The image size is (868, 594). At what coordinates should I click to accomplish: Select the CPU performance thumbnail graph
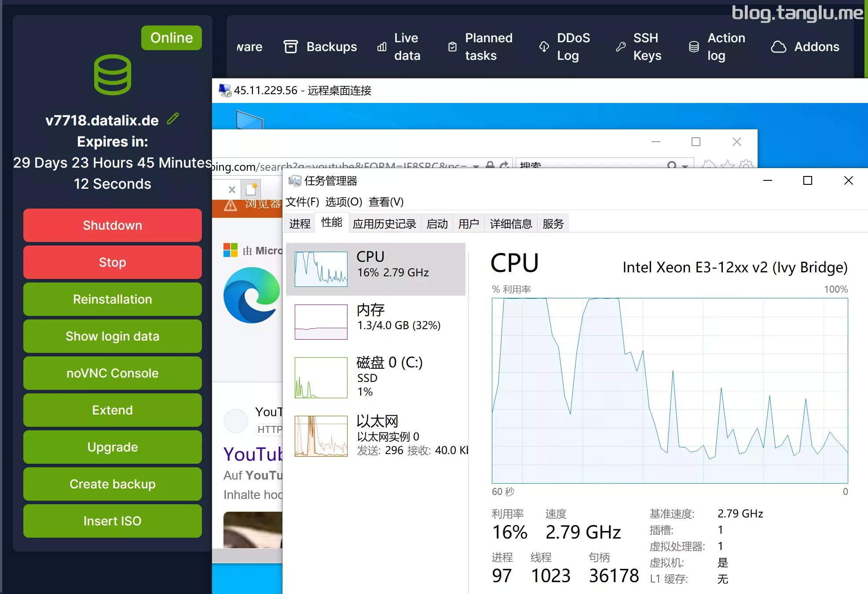[321, 269]
